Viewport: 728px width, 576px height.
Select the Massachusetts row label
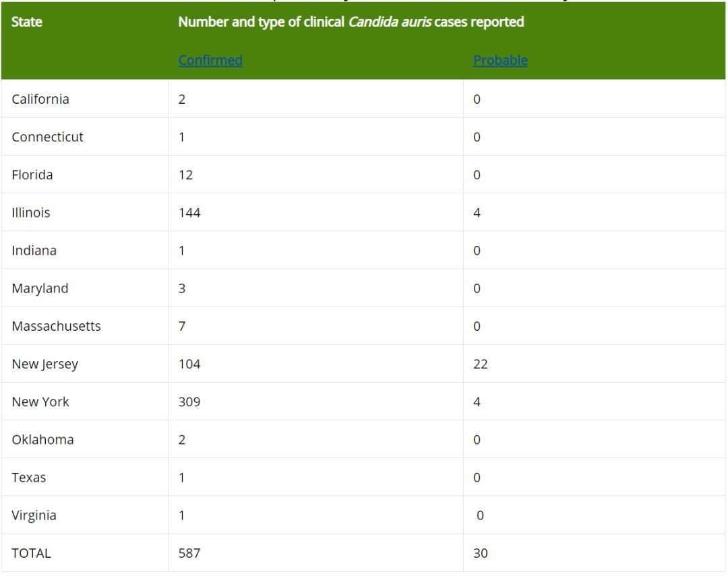56,326
